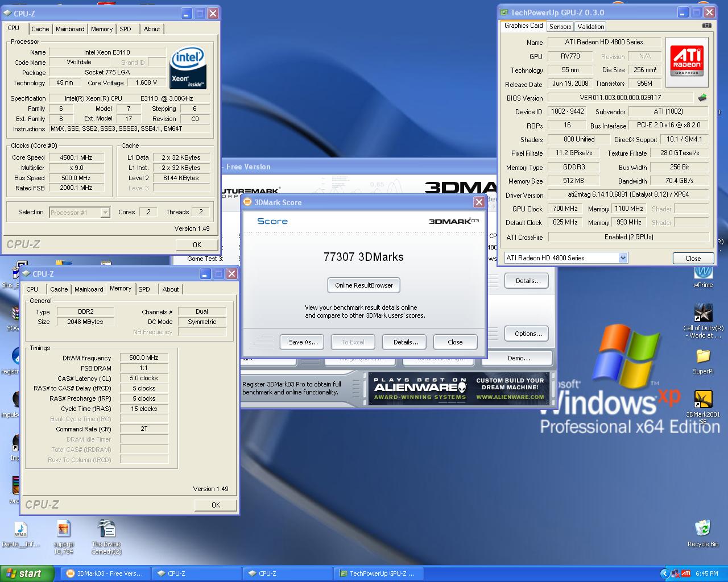
Task: Open Cache tab in lower CPU-Z window
Action: [x=59, y=289]
